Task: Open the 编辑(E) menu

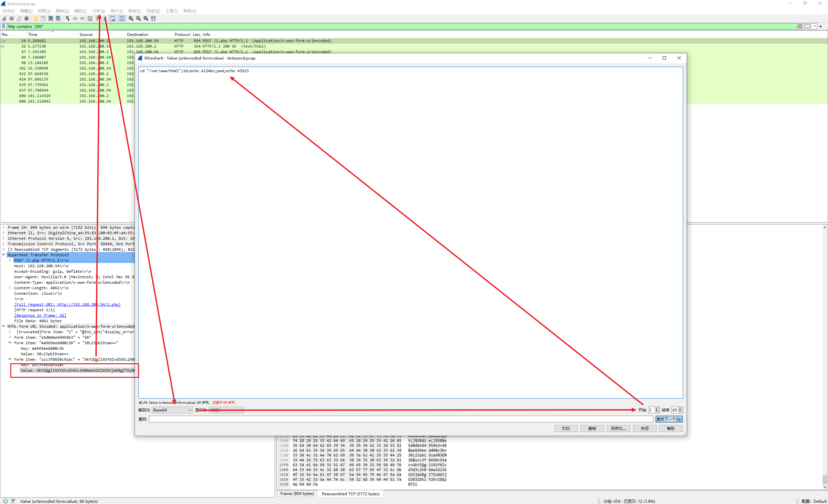Action: coord(26,11)
